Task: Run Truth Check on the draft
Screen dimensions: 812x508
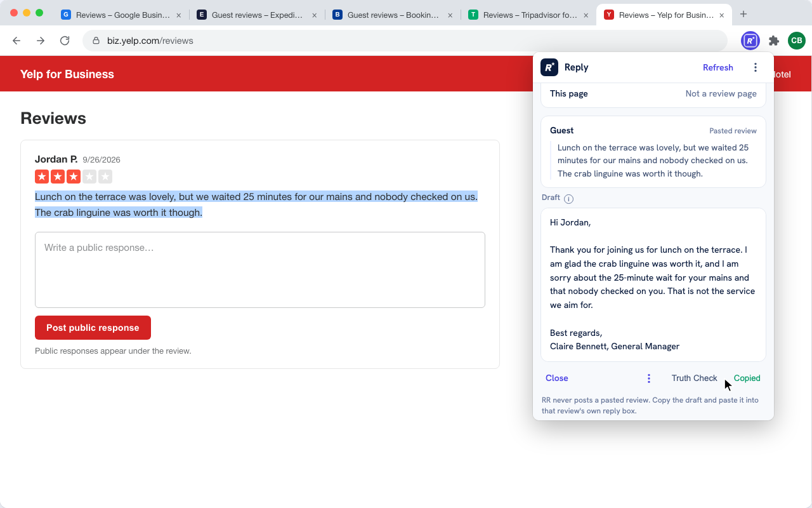Action: (694, 378)
